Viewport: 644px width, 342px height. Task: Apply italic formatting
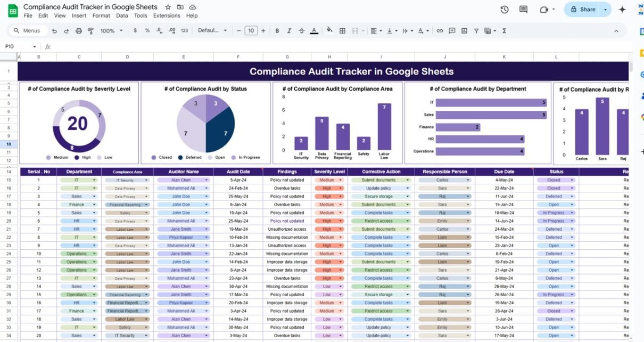pos(290,31)
